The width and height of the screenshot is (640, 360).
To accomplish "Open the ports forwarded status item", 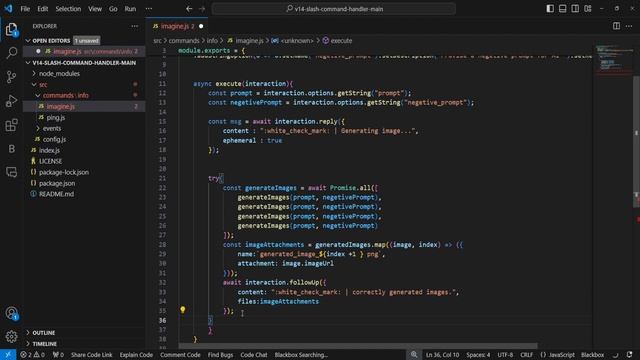I will [x=58, y=355].
